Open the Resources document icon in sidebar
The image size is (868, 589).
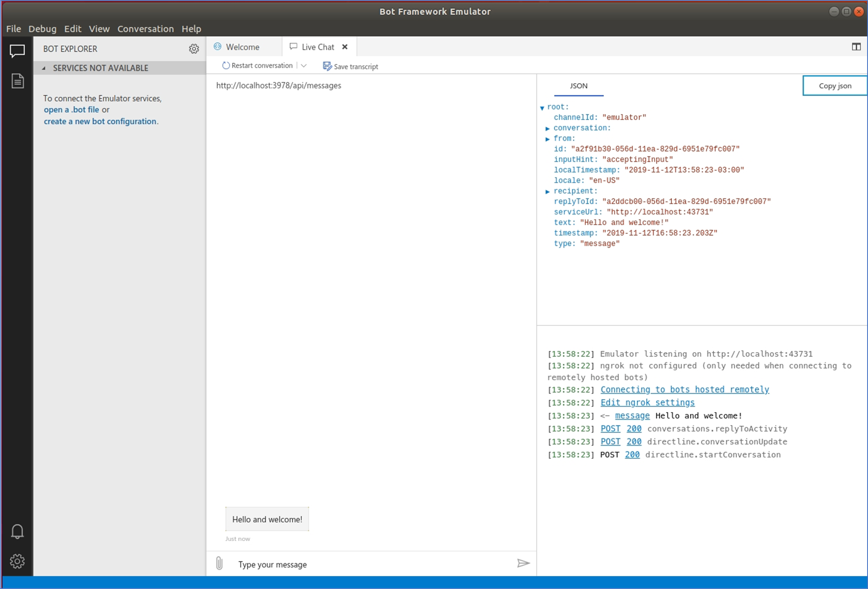17,81
